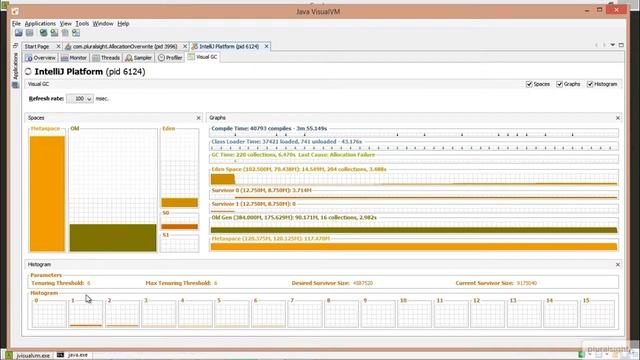Screen dimensions: 640x360
Task: Switch to the Sampler tab
Action: tap(139, 58)
